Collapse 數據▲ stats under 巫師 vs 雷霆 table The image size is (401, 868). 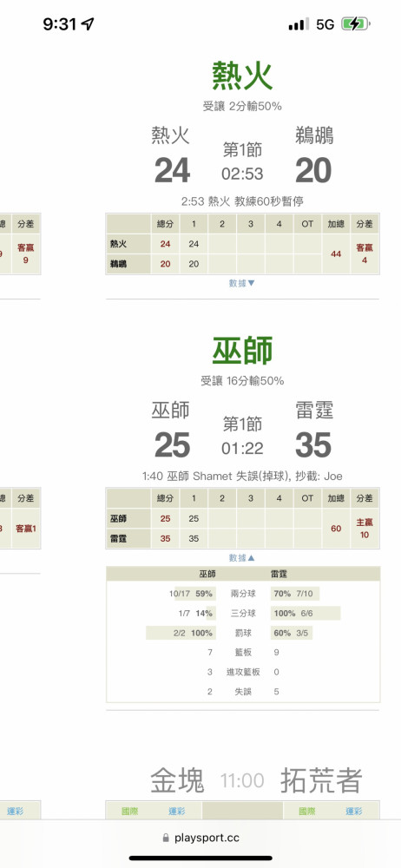[x=242, y=558]
